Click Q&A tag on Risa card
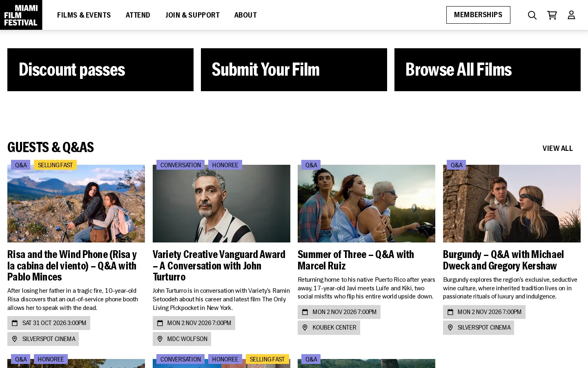 tap(21, 165)
